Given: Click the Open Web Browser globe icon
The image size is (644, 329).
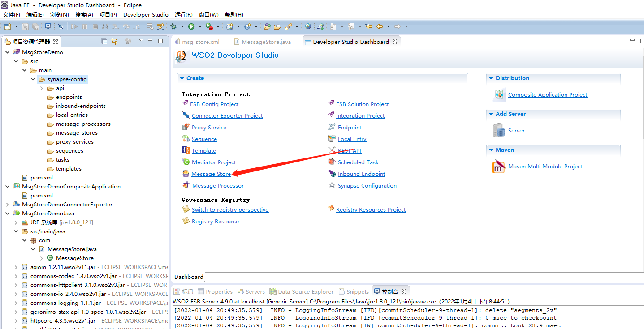Looking at the screenshot, I should [x=308, y=26].
